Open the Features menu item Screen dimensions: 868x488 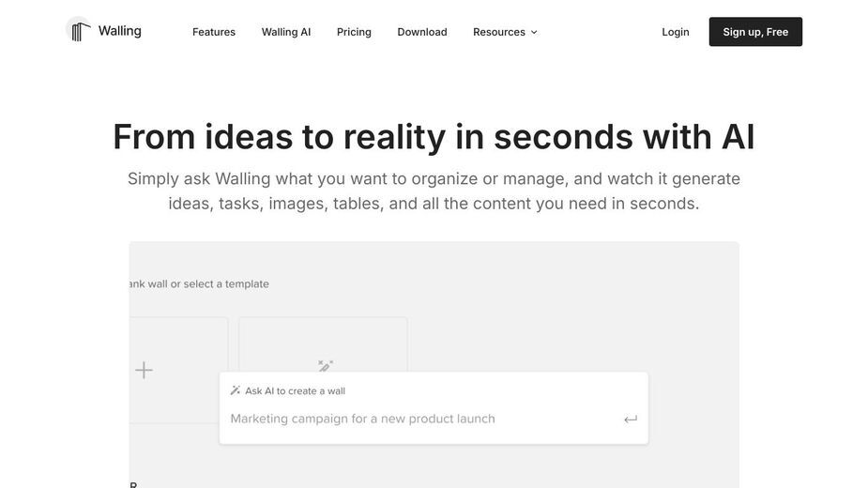214,32
